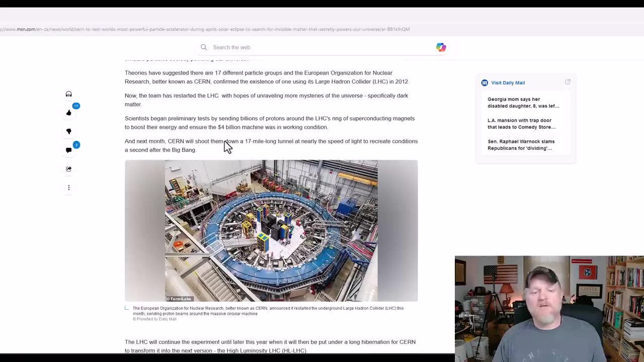
Task: Click the share article icon
Action: [69, 169]
